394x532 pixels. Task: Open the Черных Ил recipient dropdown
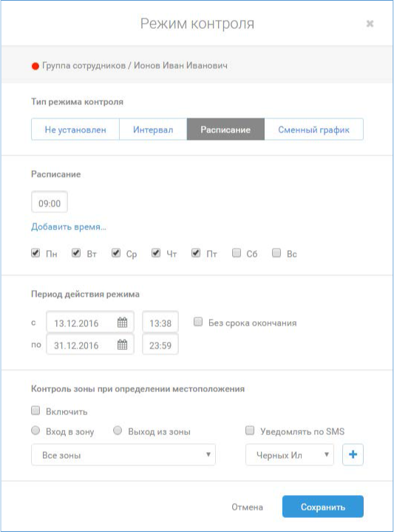pyautogui.click(x=290, y=454)
